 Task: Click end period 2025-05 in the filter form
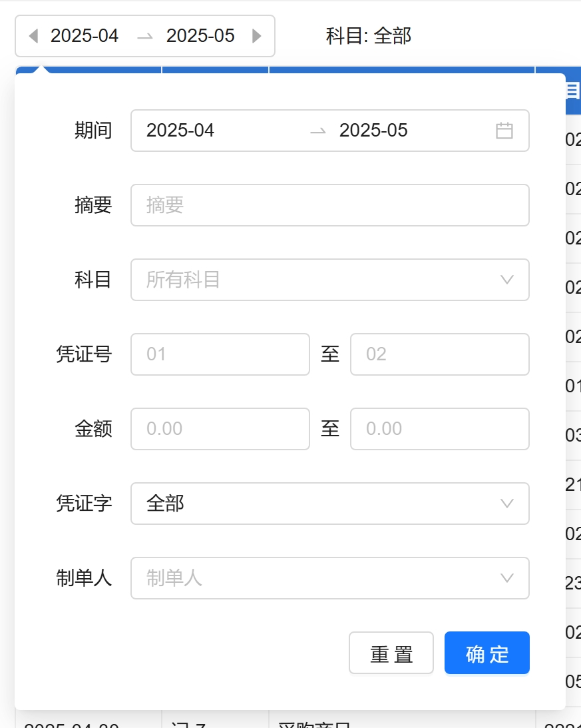[x=373, y=131]
